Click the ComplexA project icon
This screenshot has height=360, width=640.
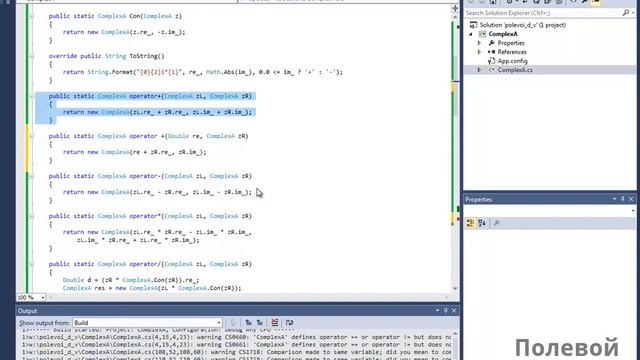point(482,34)
